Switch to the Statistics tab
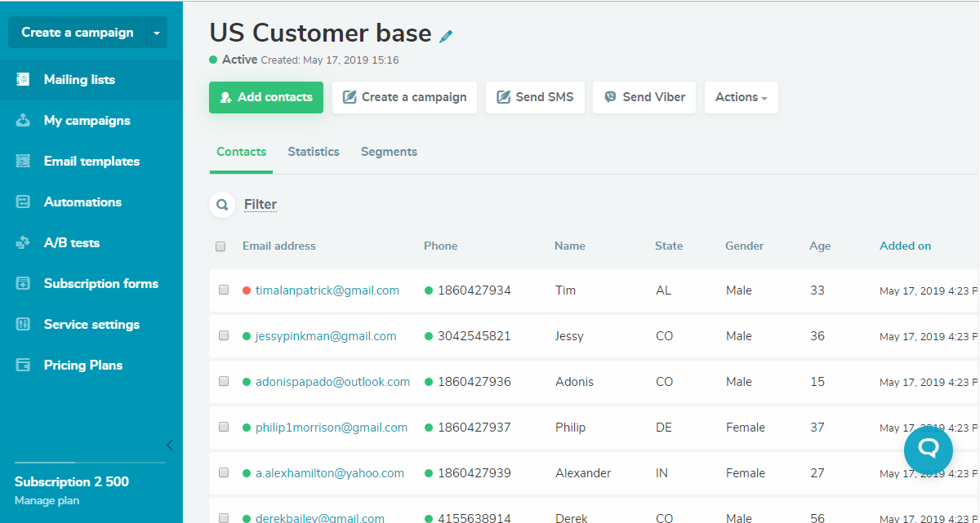The image size is (980, 523). tap(314, 152)
